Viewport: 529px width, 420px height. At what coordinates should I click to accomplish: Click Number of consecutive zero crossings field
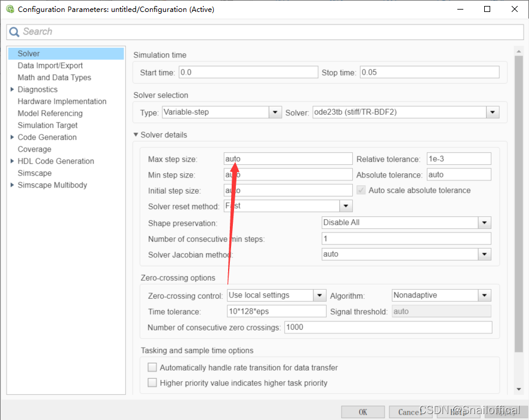[x=388, y=327]
